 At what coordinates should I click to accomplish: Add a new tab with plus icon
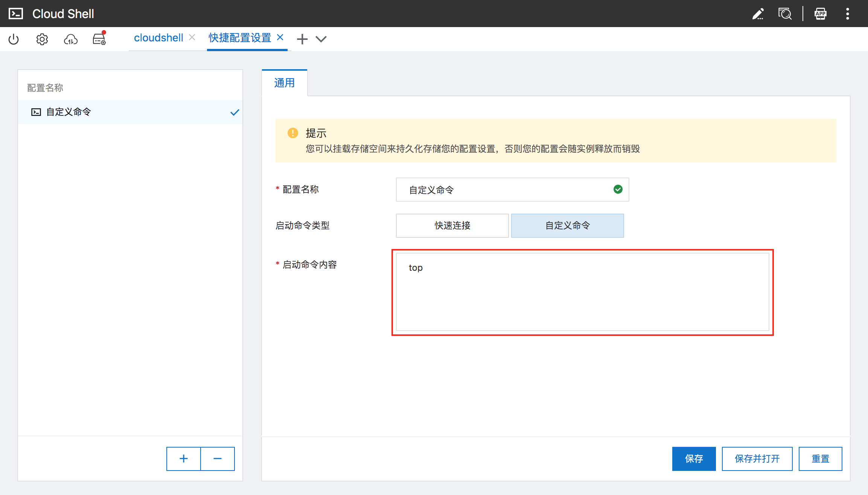302,39
